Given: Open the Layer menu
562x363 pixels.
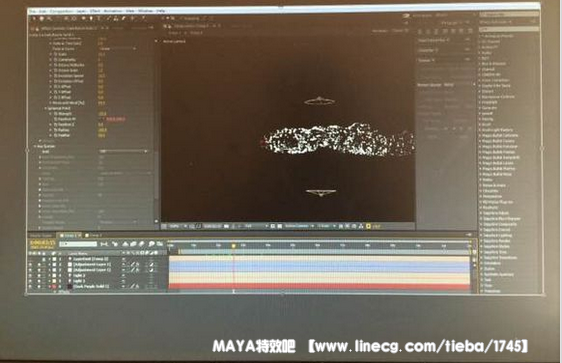Looking at the screenshot, I should (81, 11).
